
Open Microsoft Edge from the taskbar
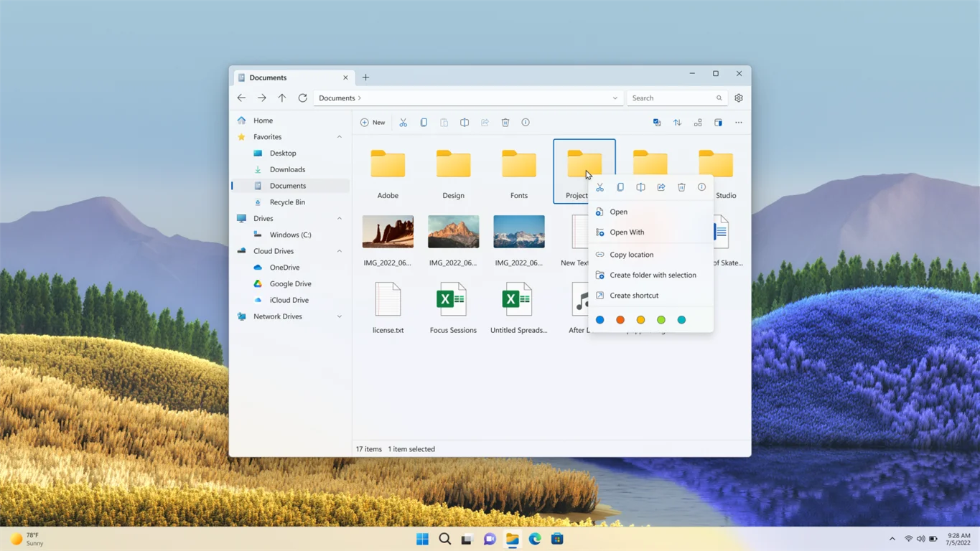click(535, 539)
